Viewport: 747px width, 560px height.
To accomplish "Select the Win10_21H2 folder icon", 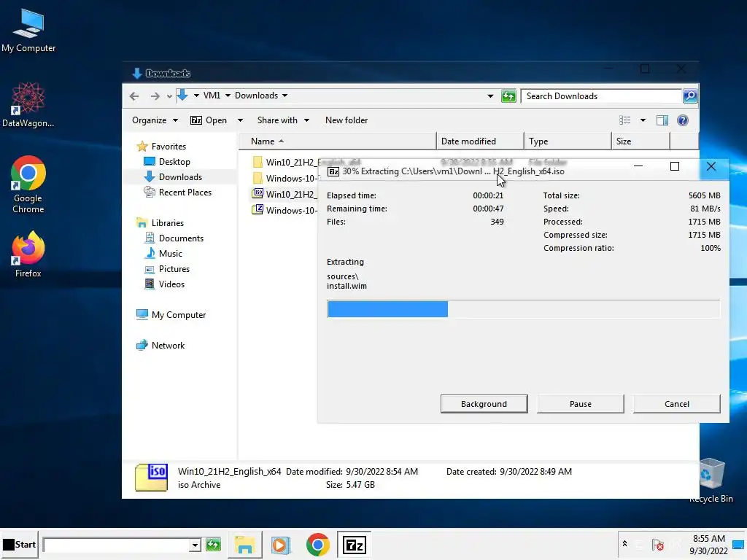I will 258,163.
